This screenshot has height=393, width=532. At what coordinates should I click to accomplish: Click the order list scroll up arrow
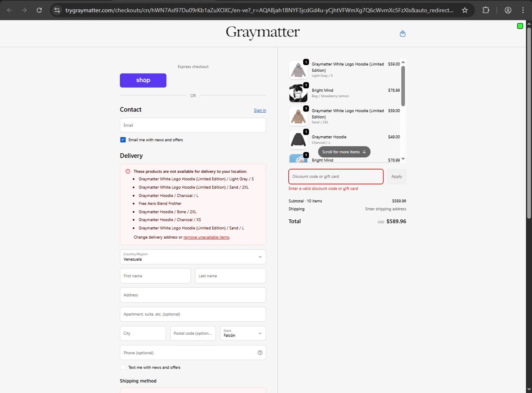[403, 62]
